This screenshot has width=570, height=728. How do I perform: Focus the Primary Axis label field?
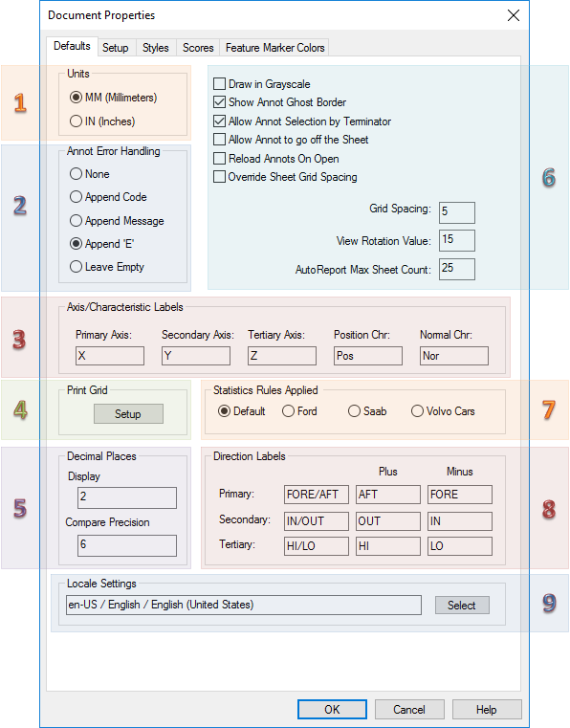tap(110, 356)
